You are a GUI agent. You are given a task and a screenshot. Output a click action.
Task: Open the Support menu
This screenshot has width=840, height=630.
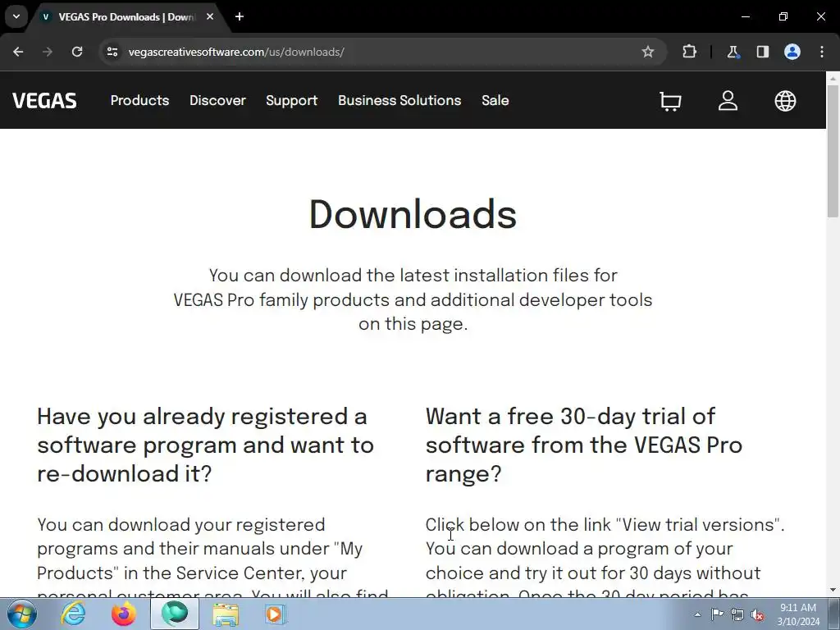point(291,100)
